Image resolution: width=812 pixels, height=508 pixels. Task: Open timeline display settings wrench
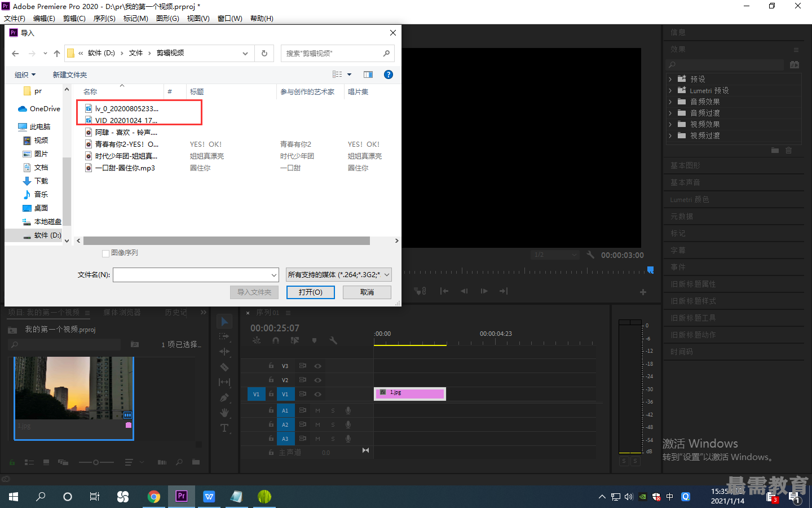point(333,340)
